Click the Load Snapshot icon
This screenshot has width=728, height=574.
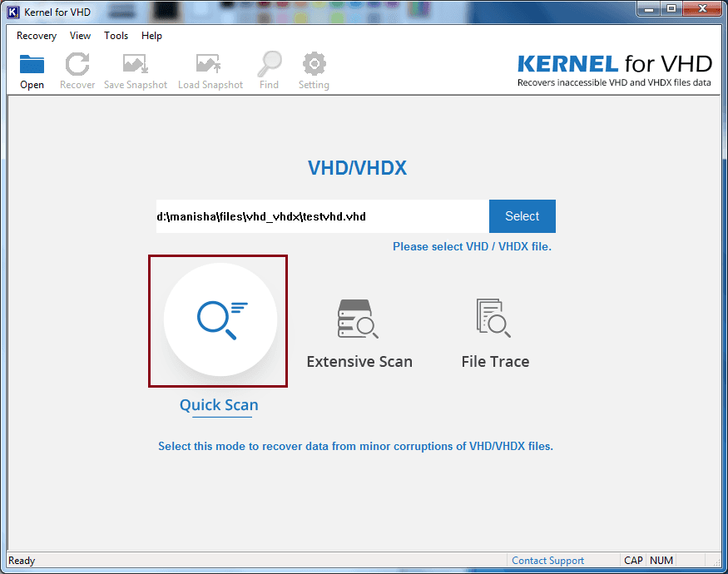point(209,64)
